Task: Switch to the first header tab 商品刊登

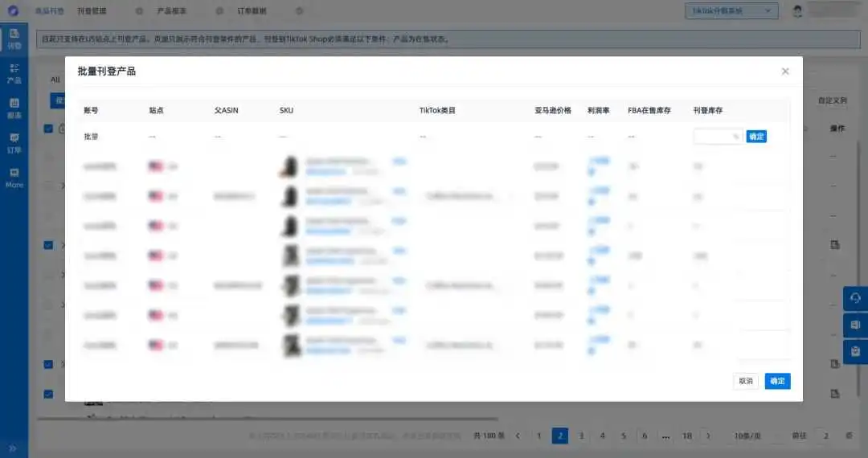Action: 49,11
